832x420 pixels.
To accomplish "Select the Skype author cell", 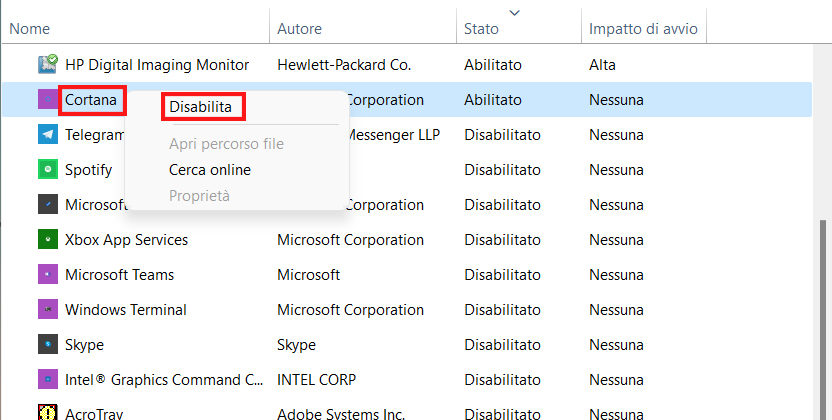I will [x=296, y=345].
